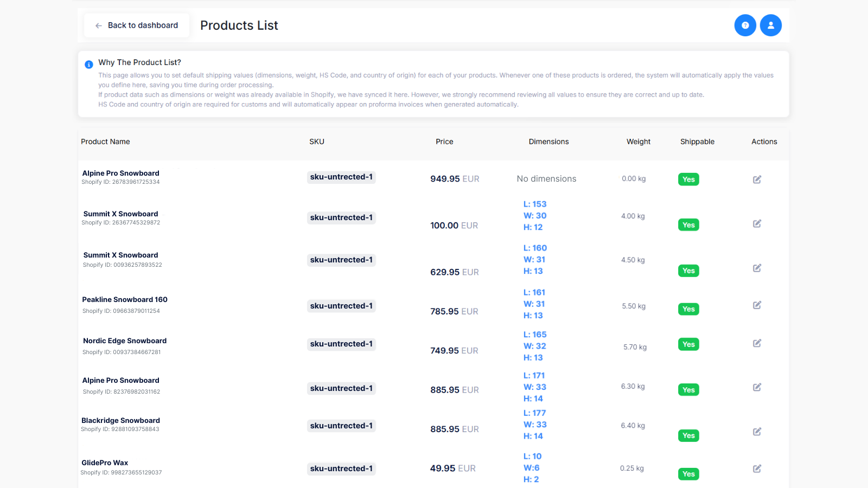Toggle Shippable off for Blackridge Snowboard
Image resolution: width=868 pixels, height=488 pixels.
[x=688, y=435]
